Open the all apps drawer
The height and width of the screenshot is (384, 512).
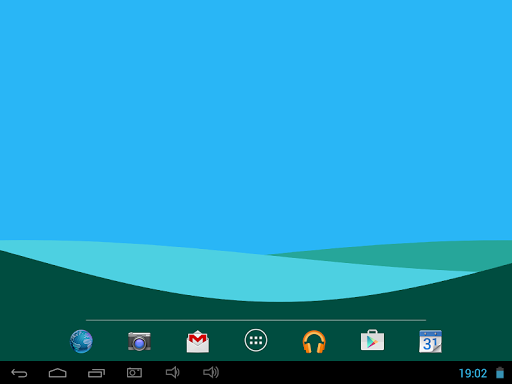pos(256,340)
